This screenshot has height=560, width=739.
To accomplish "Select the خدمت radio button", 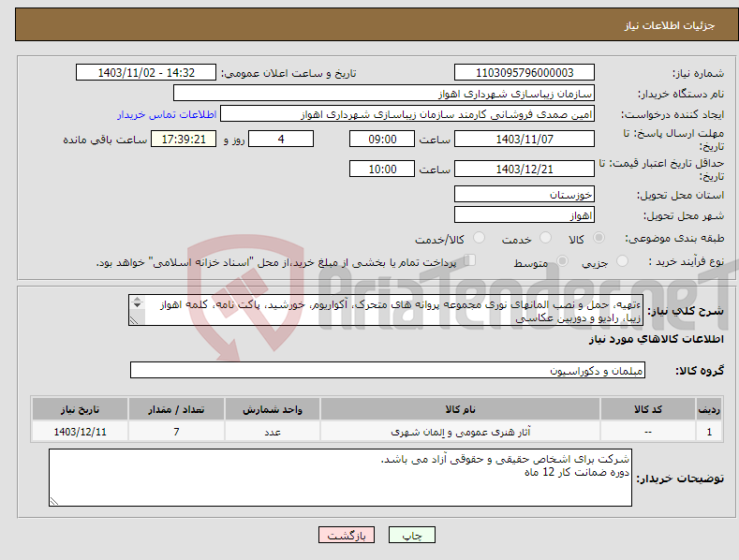I will point(545,238).
